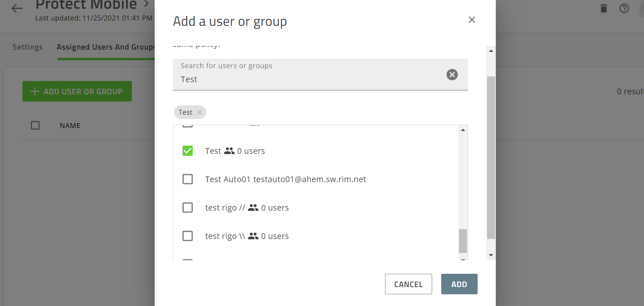Check the Test Auto01 user checkbox

coord(188,179)
